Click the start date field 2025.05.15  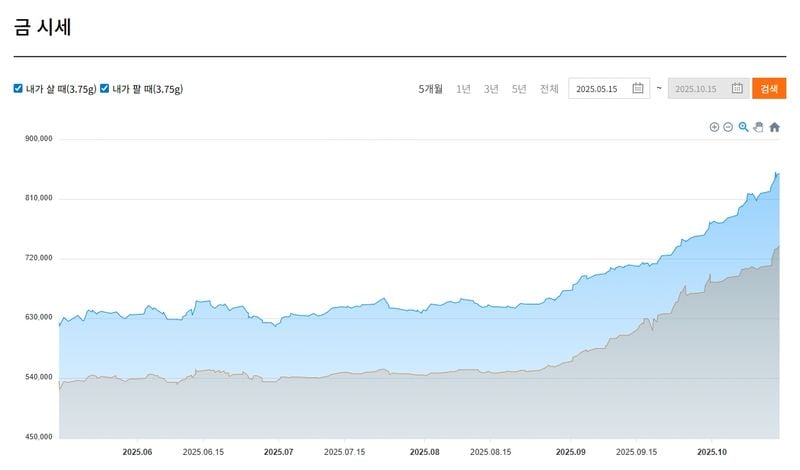coord(597,89)
